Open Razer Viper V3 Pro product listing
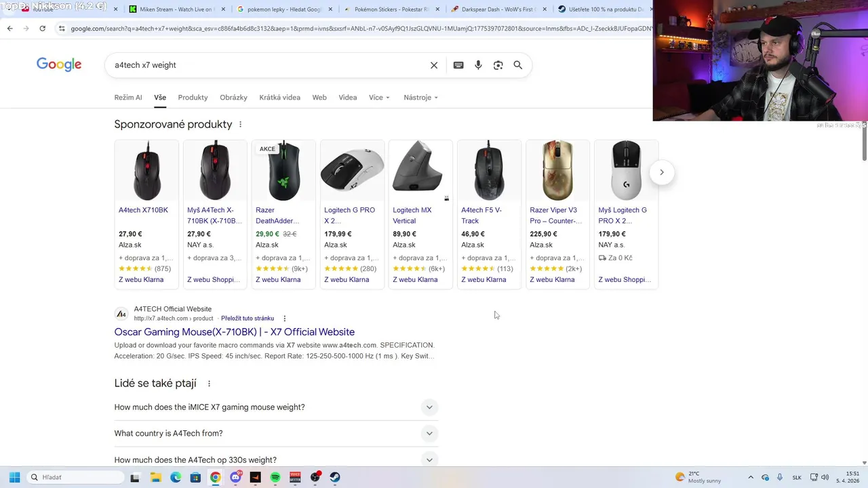The width and height of the screenshot is (868, 488). click(557, 214)
